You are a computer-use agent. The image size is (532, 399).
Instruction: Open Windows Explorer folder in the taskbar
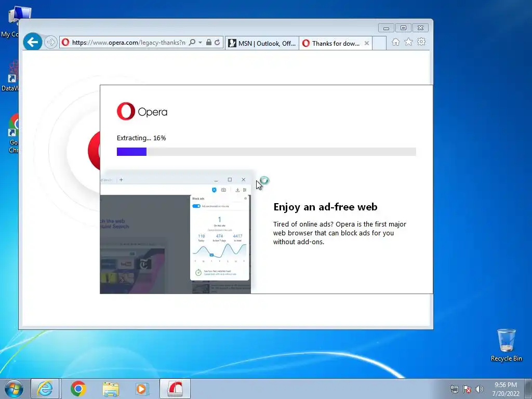click(x=111, y=389)
